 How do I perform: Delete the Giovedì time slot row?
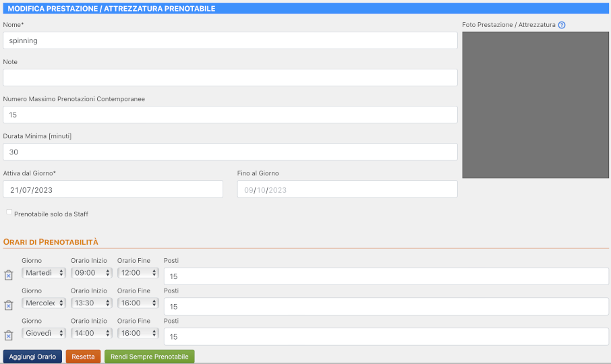click(9, 336)
